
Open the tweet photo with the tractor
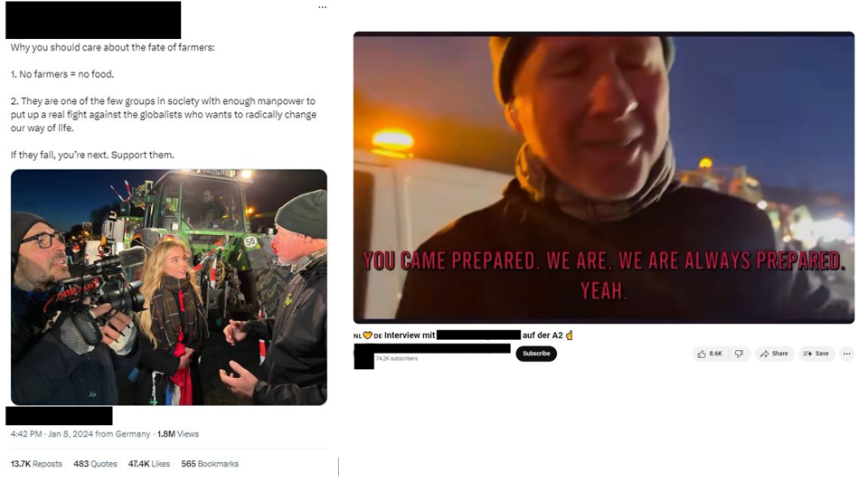pyautogui.click(x=169, y=288)
